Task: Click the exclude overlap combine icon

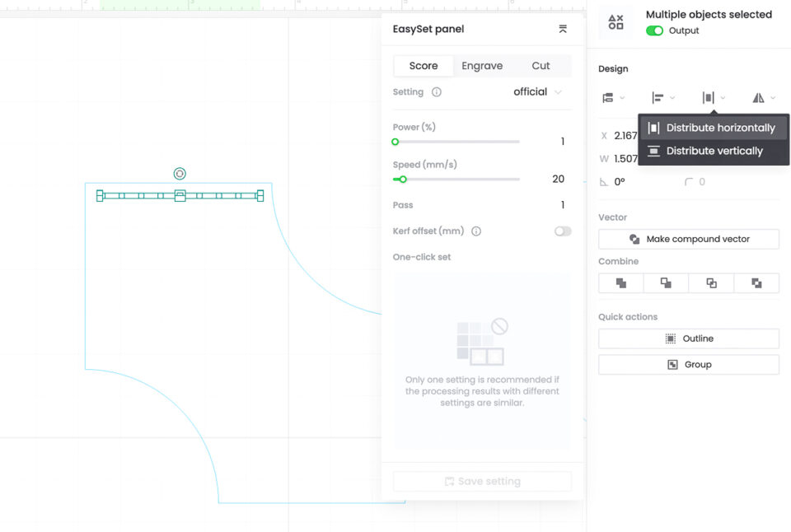Action: pos(756,283)
